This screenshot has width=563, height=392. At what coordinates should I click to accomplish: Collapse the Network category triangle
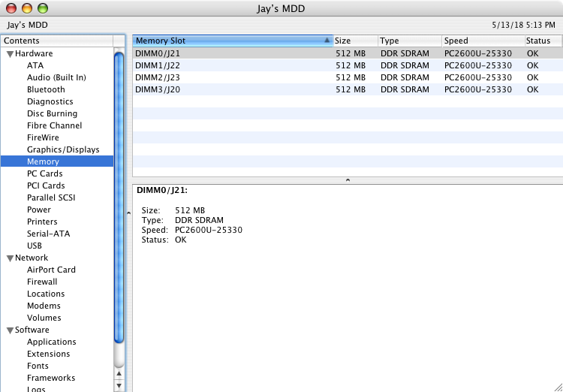(10, 258)
